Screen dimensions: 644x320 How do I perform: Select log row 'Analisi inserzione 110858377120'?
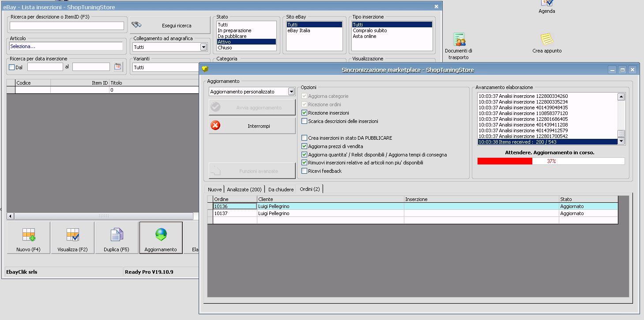[547, 113]
